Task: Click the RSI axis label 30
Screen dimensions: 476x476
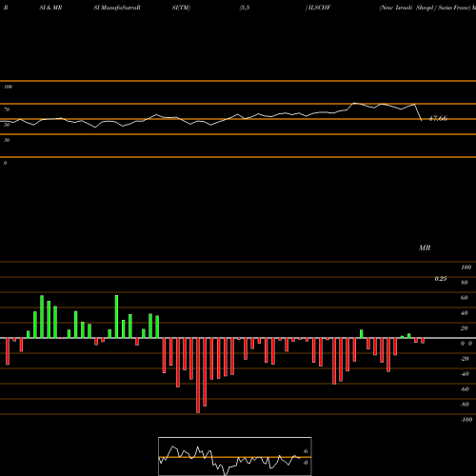Action: (x=7, y=140)
